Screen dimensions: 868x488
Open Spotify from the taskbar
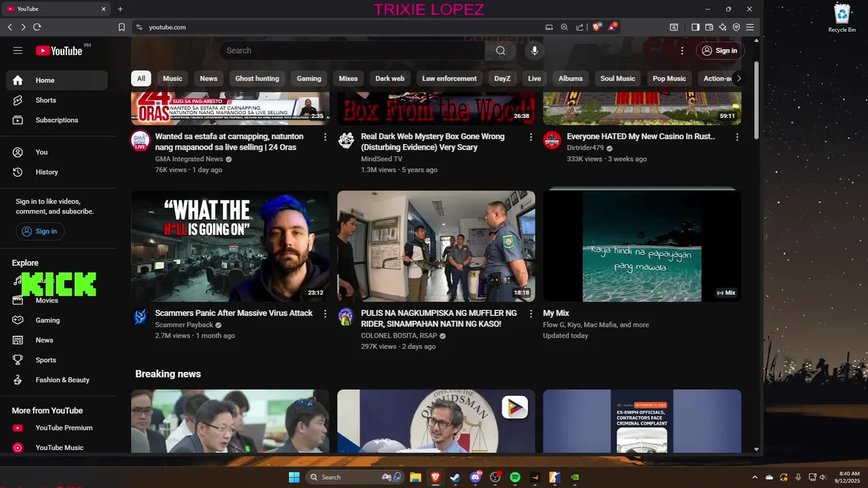pos(515,477)
